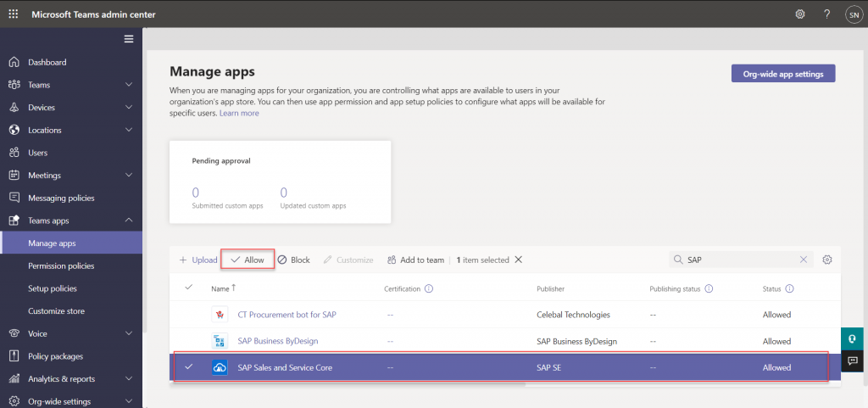The height and width of the screenshot is (408, 868).
Task: Click the Teams sidebar icon
Action: (14, 85)
